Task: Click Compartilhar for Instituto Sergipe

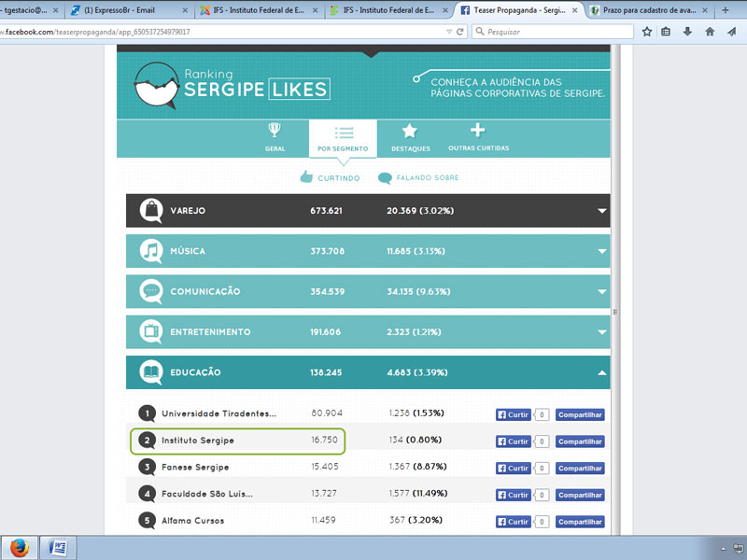Action: point(580,441)
